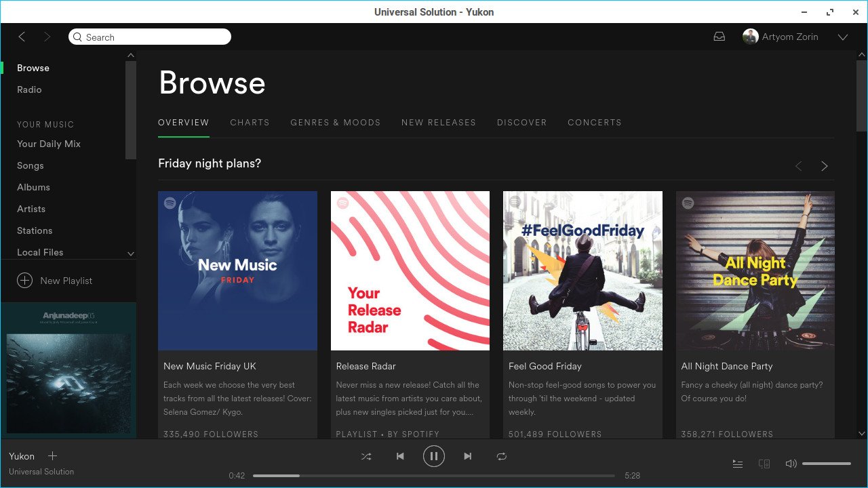
Task: Click the Universal Solution artist name
Action: pyautogui.click(x=41, y=471)
